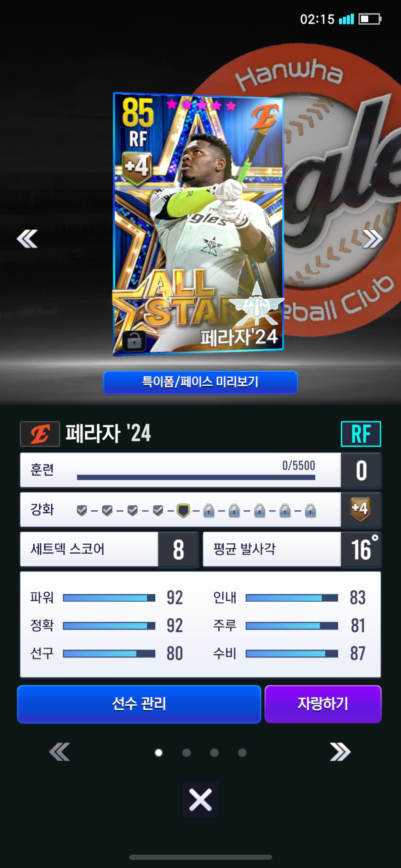Tap the 자랑하기 share button

pos(323,704)
